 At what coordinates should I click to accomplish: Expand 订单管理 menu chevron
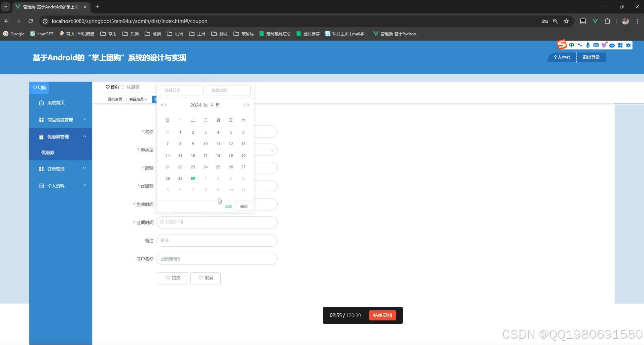tap(84, 168)
